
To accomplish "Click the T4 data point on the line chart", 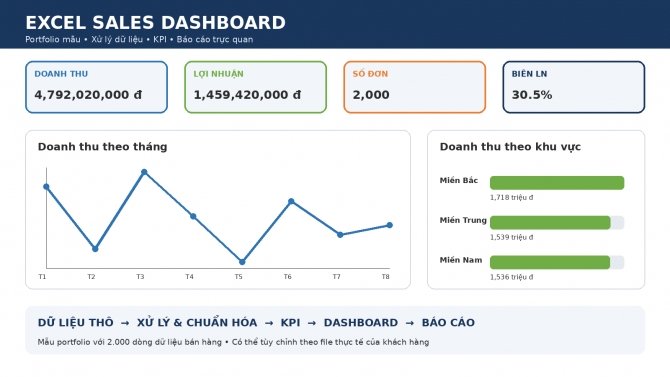I will (193, 216).
